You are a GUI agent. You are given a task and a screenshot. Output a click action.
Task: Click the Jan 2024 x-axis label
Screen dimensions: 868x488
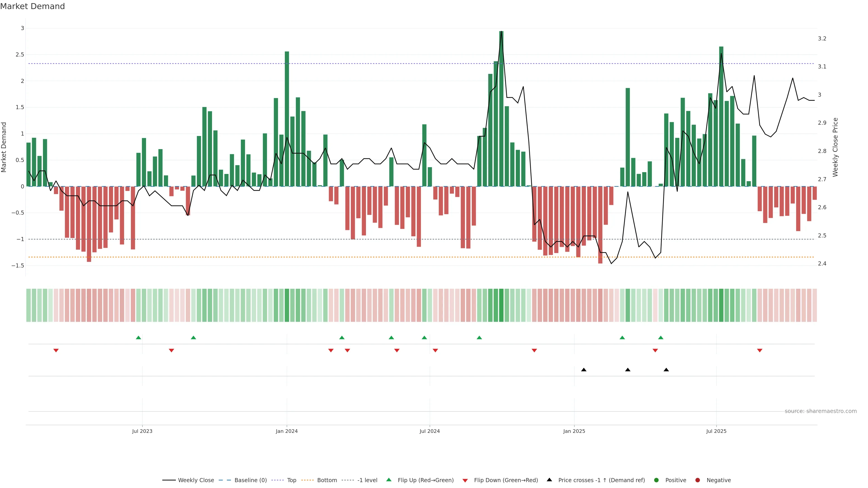(x=286, y=431)
